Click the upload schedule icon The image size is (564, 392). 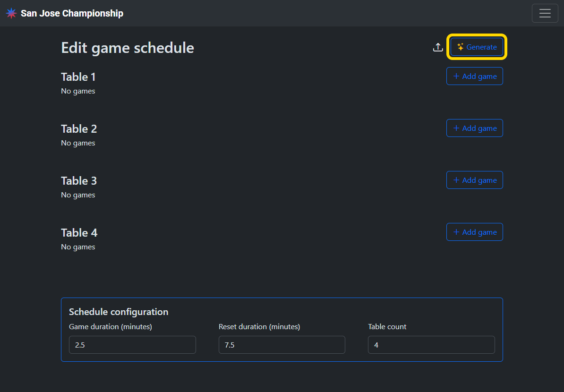[438, 47]
